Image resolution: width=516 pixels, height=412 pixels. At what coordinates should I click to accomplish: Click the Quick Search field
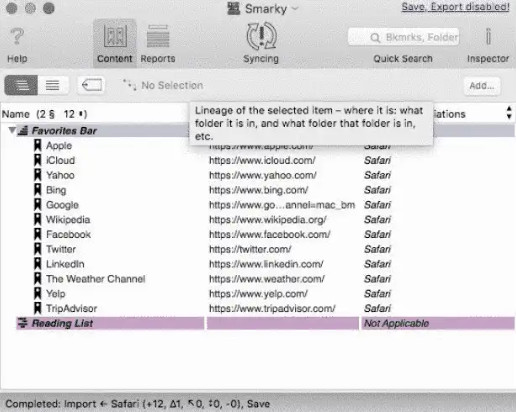click(403, 37)
